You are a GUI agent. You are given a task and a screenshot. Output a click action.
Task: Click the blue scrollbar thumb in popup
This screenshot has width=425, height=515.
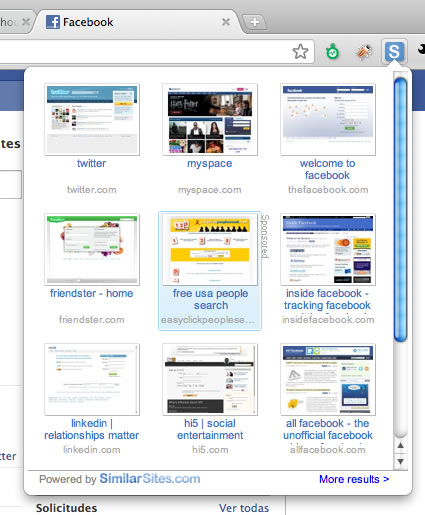[400, 210]
